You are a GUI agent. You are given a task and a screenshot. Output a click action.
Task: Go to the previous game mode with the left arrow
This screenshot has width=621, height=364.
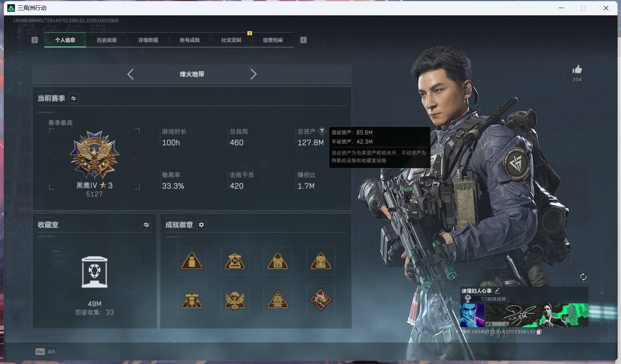pyautogui.click(x=130, y=74)
